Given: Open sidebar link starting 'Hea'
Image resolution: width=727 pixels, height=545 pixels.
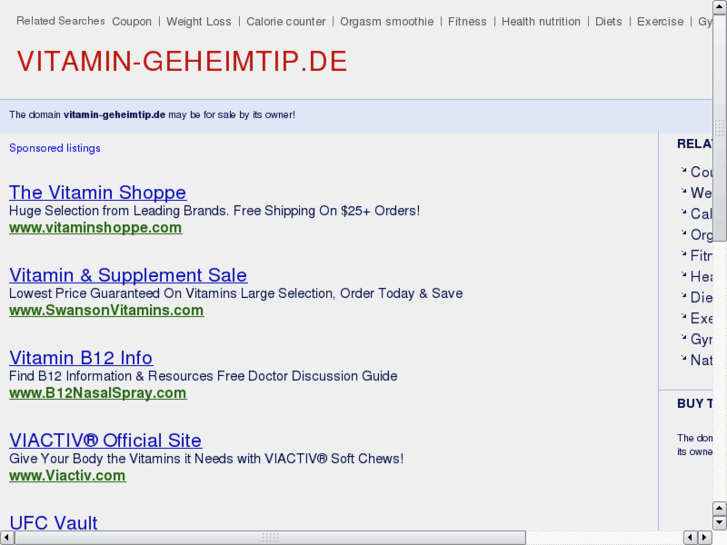Looking at the screenshot, I should [701, 276].
